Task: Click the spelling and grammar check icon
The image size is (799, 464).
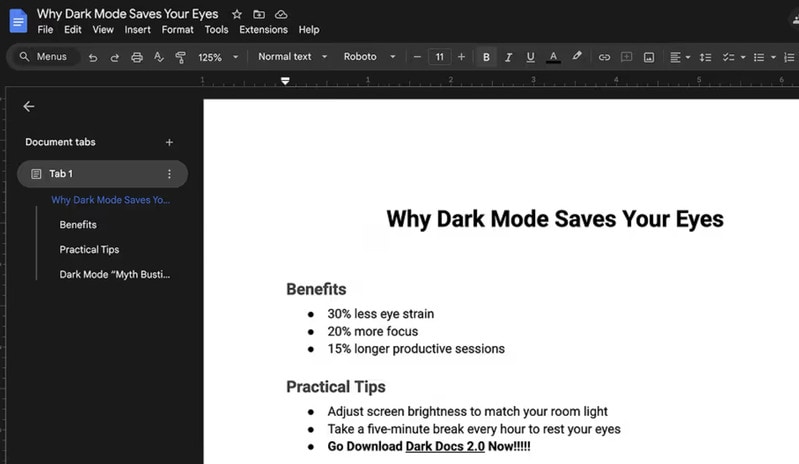Action: pyautogui.click(x=159, y=57)
